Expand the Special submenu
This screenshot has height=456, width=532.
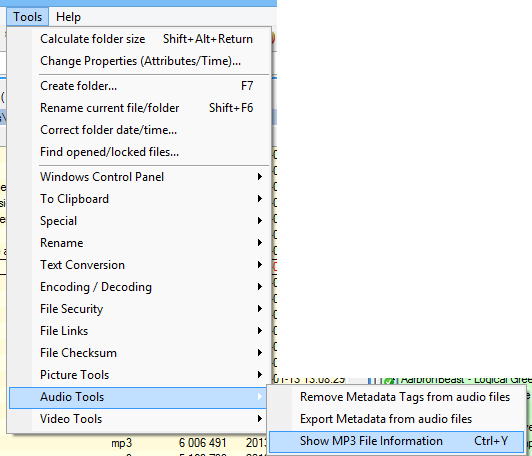coord(139,221)
